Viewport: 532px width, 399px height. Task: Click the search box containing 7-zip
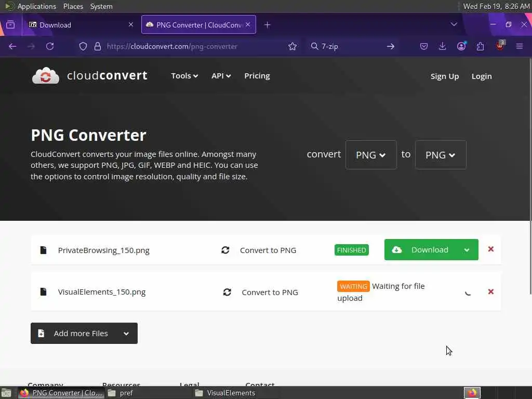[x=352, y=46]
